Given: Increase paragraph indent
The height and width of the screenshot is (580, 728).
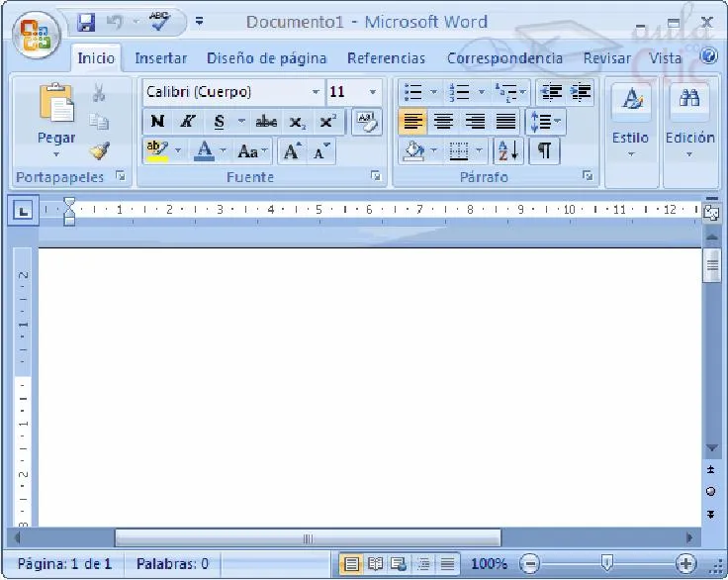Looking at the screenshot, I should point(581,92).
